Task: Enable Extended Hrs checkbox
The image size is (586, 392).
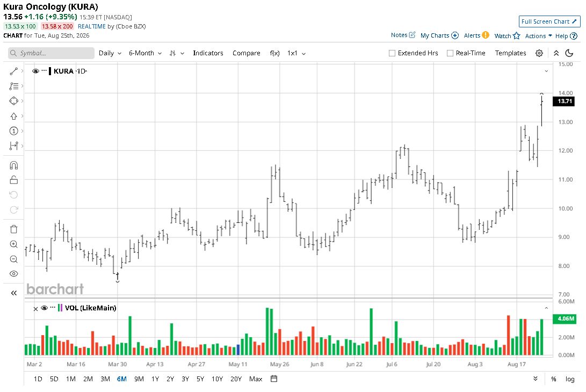Action: (392, 53)
